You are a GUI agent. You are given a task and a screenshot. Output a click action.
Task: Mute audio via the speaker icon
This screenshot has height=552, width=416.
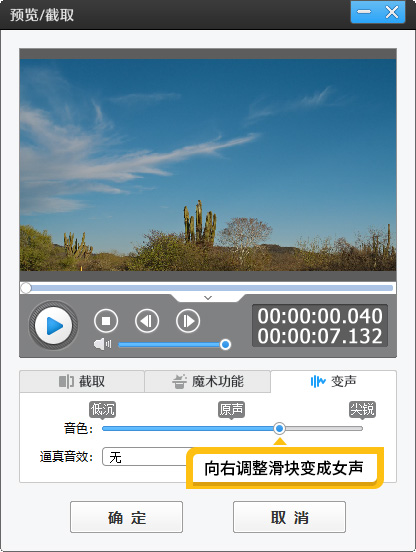[102, 344]
